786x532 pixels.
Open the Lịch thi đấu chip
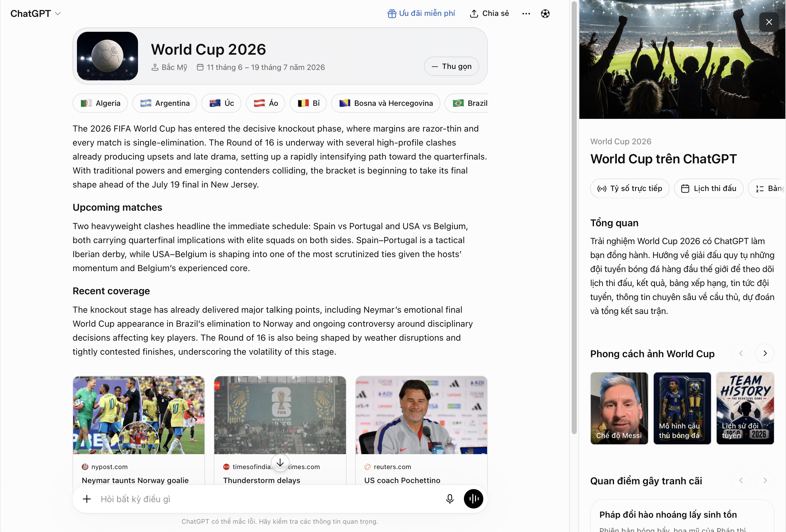708,188
